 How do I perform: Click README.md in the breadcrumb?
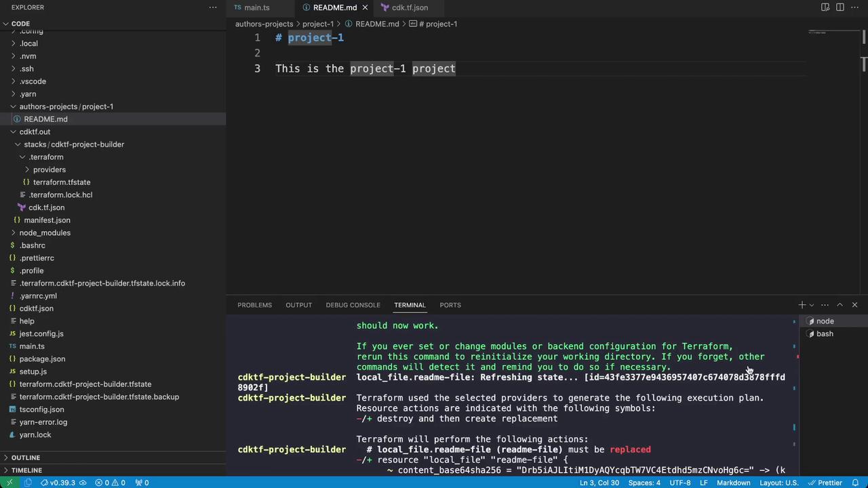377,24
